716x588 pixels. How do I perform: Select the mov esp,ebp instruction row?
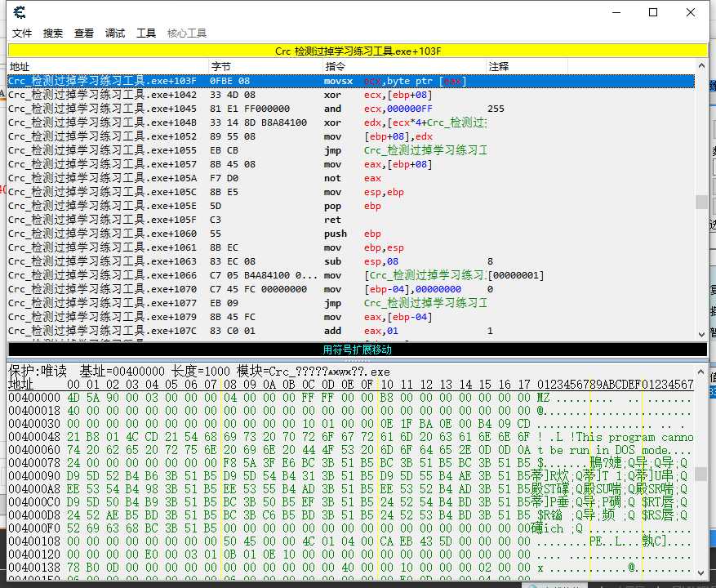pyautogui.click(x=351, y=192)
